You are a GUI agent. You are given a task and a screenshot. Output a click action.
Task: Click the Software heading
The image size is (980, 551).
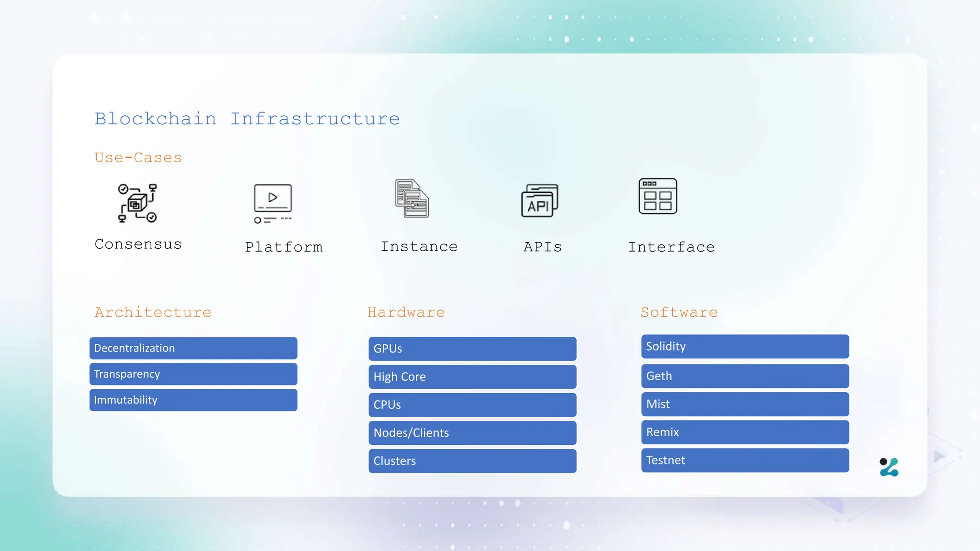[679, 312]
